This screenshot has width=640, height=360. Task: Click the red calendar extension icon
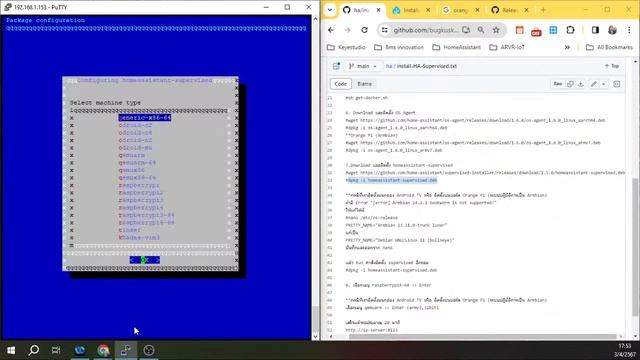coord(519,30)
